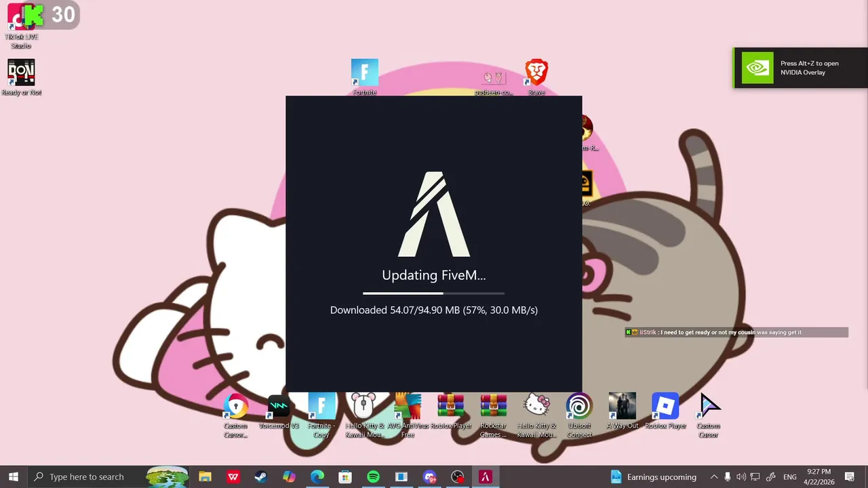The height and width of the screenshot is (488, 868).
Task: Open the Earnings upcoming news widget
Action: pos(654,476)
